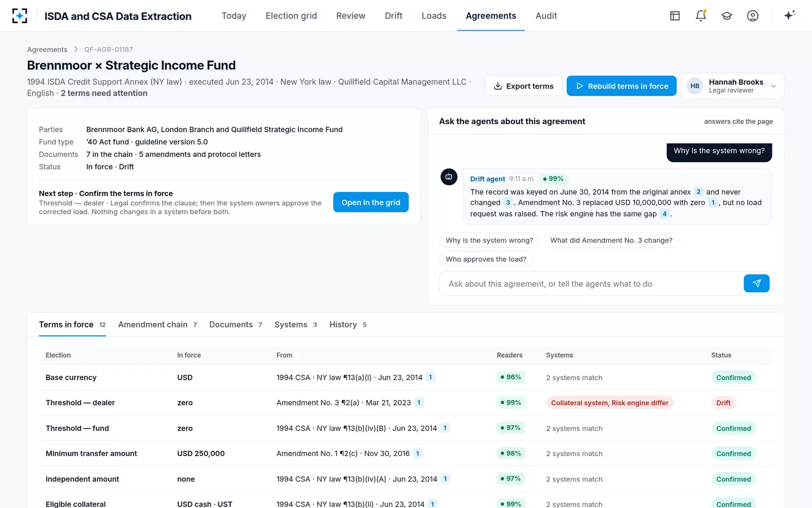Click the red Drift status badge
The width and height of the screenshot is (812, 508).
tap(723, 403)
